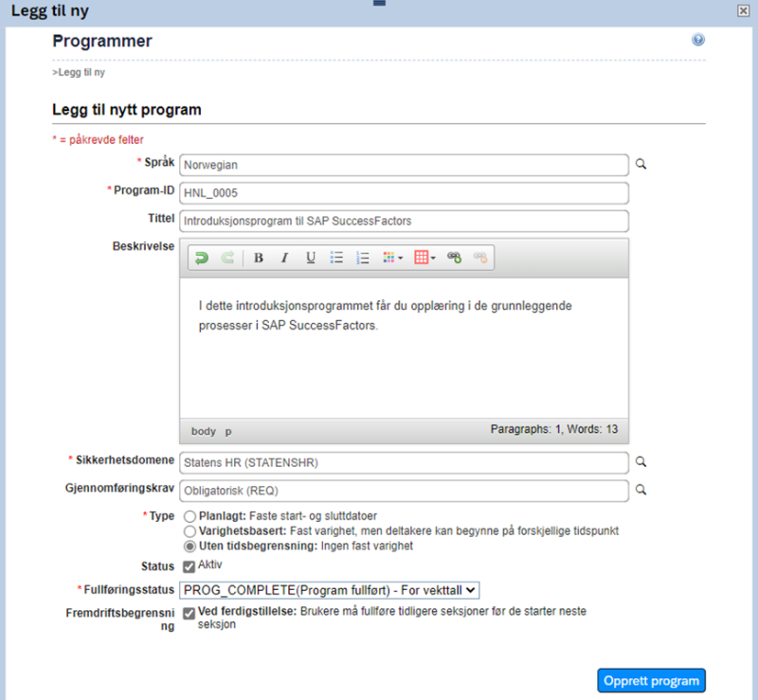Screen dimensions: 758x700
Task: Click the undo icon in the editor toolbar
Action: pos(202,258)
